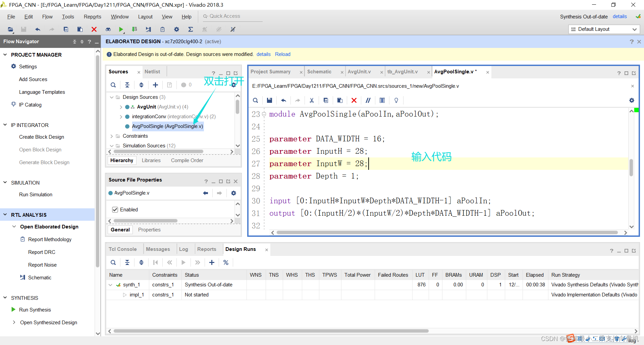The image size is (644, 345).
Task: Open the Messages tab
Action: (158, 249)
